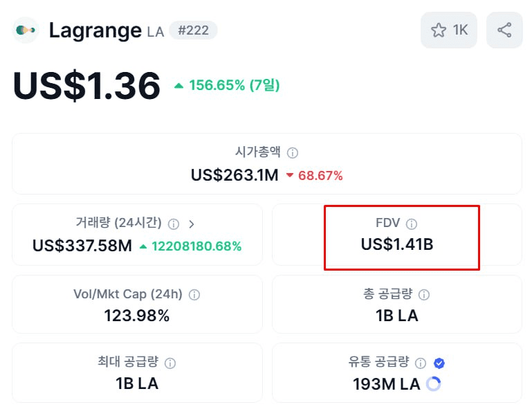The image size is (532, 407).
Task: Click the Lagrange coin logo icon
Action: pyautogui.click(x=26, y=30)
